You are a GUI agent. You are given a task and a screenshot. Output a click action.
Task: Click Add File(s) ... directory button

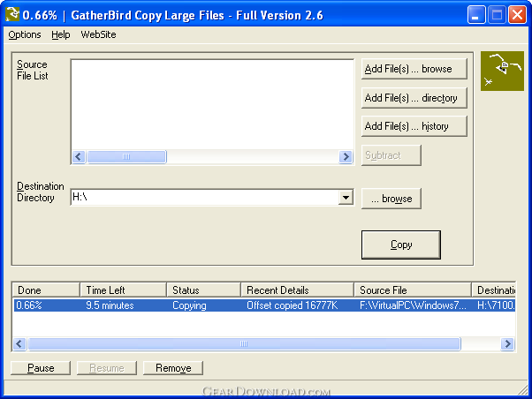[x=414, y=98]
